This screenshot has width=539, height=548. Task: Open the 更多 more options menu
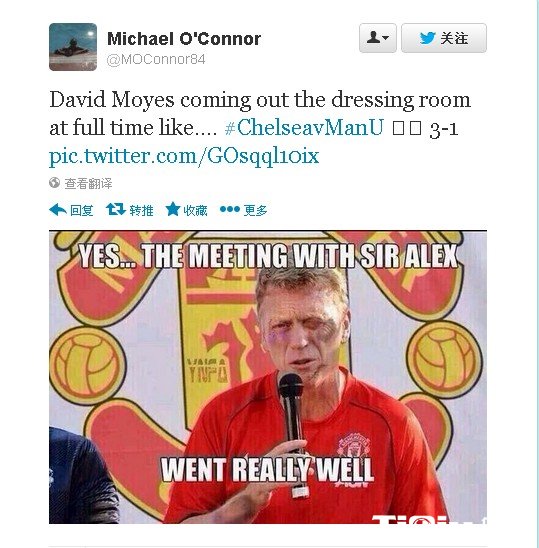(256, 210)
